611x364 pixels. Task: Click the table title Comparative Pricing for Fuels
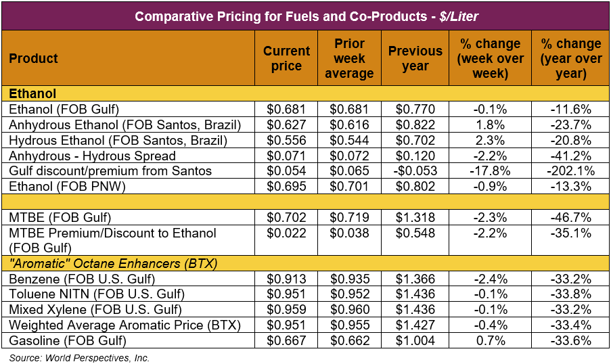[x=306, y=16]
